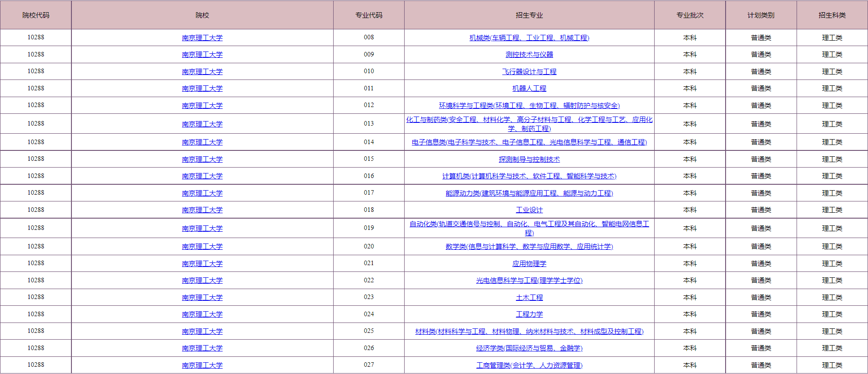Open the 工程力学 major link
Viewport: 868px width, 374px height.
(x=529, y=314)
